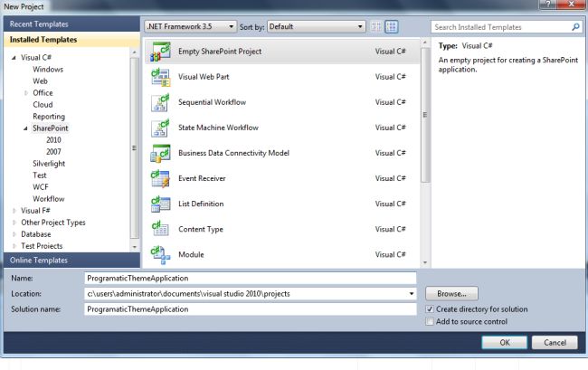
Task: Click the category tree scrollbar thumb
Action: (134, 147)
